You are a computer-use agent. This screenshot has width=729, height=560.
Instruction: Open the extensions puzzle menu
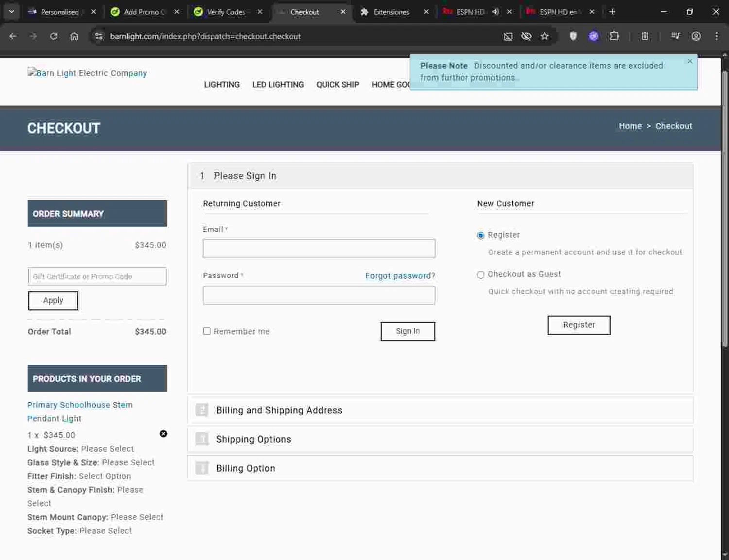pos(614,36)
